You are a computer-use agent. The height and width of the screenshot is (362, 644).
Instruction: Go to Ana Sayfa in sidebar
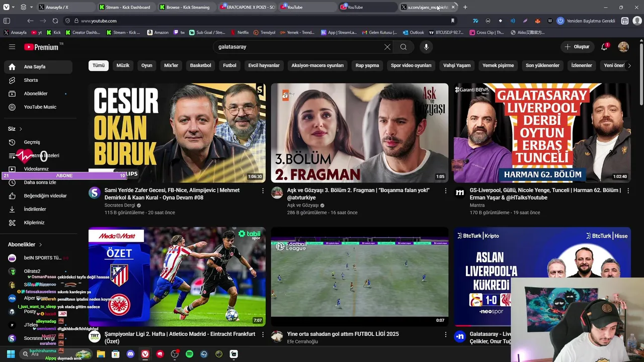click(x=38, y=67)
